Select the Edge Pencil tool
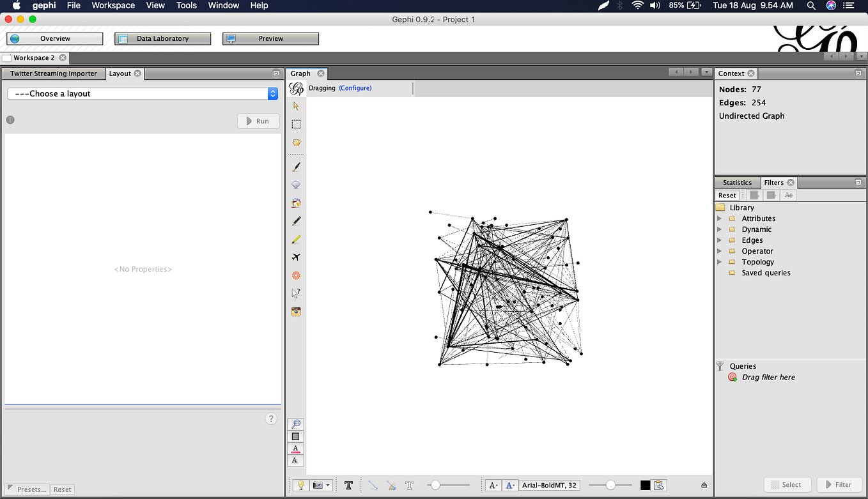 click(295, 239)
